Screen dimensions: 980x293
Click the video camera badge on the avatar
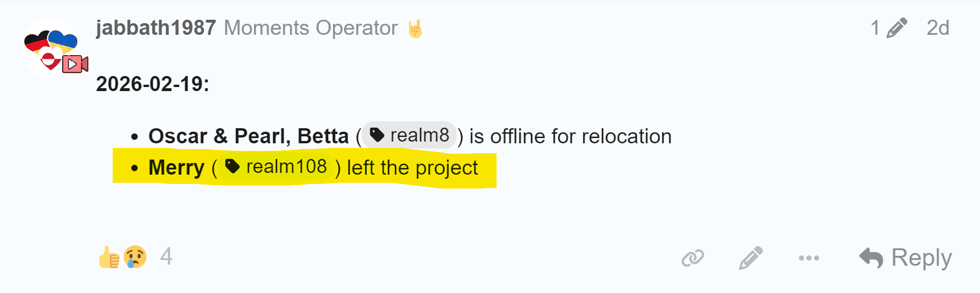76,64
